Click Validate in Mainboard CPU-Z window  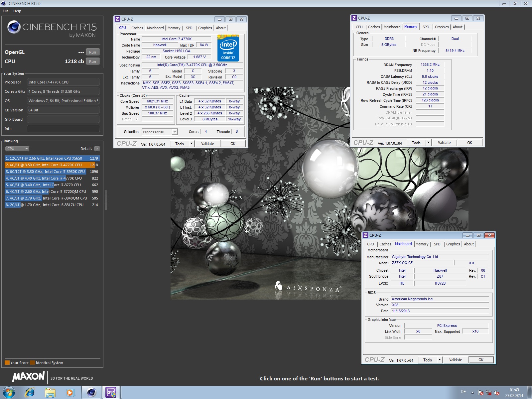point(456,360)
